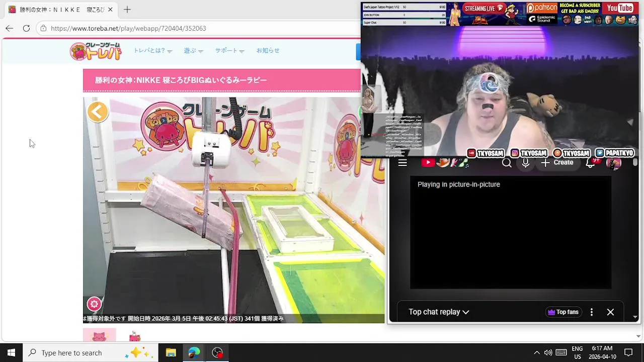Close the chat replay panel
This screenshot has width=644, height=362.
coord(610,312)
